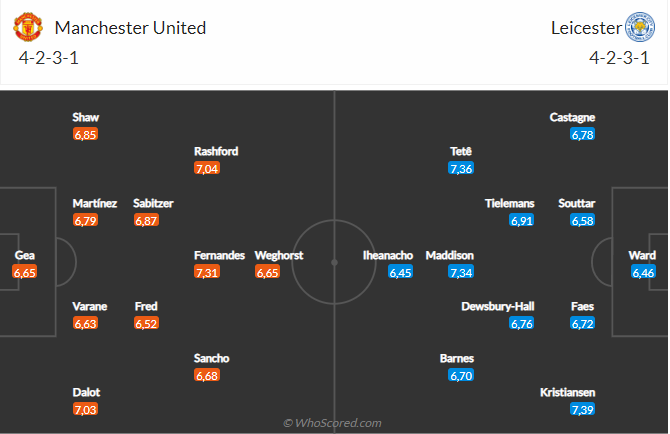The image size is (670, 434).
Task: Select Castagne's 6,78 rating badge
Action: pos(581,134)
